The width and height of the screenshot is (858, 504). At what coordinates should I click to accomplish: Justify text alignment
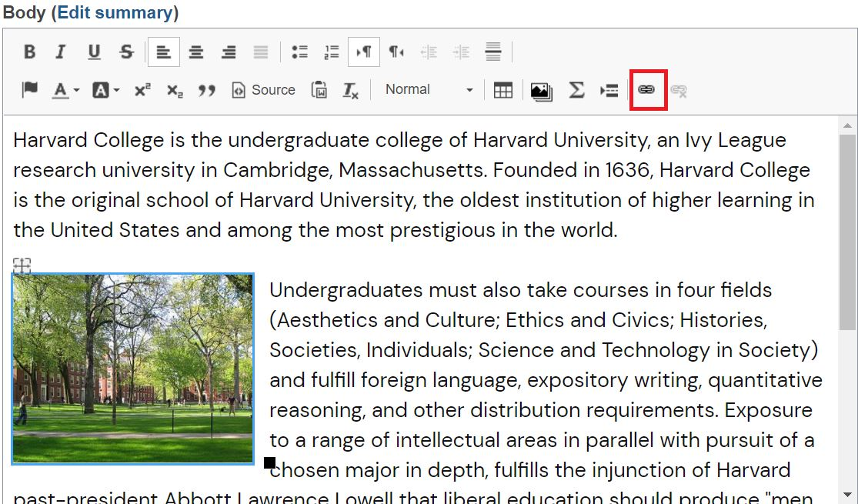[261, 52]
